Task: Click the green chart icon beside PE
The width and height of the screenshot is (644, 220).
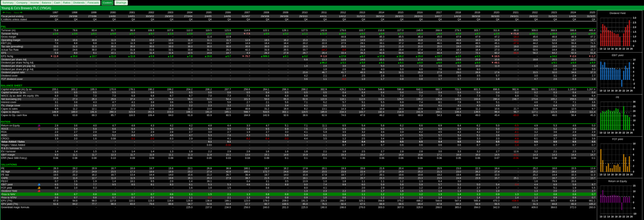Action: click(x=39, y=168)
